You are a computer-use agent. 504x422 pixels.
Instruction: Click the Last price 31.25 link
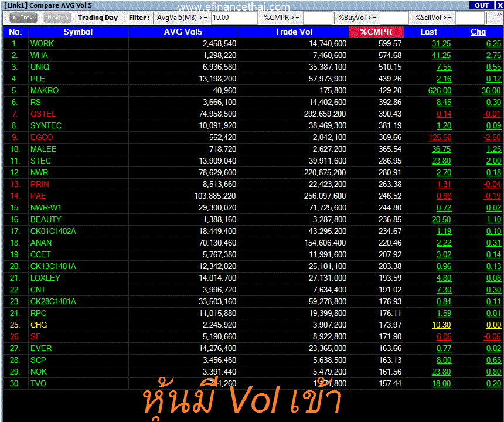point(441,43)
